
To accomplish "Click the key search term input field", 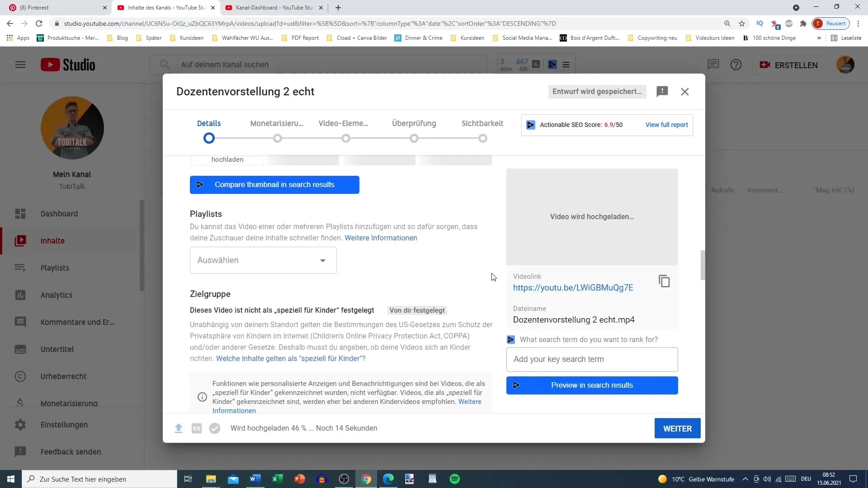I will tap(592, 359).
